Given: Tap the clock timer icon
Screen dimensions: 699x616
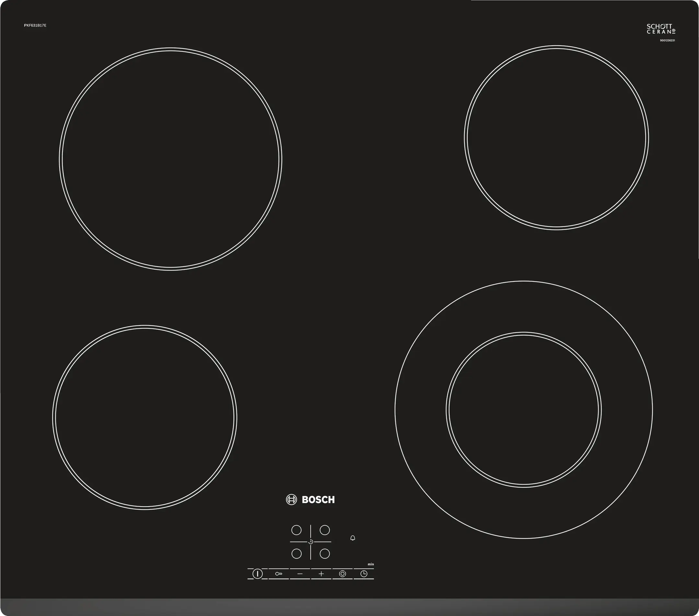Looking at the screenshot, I should 364,574.
